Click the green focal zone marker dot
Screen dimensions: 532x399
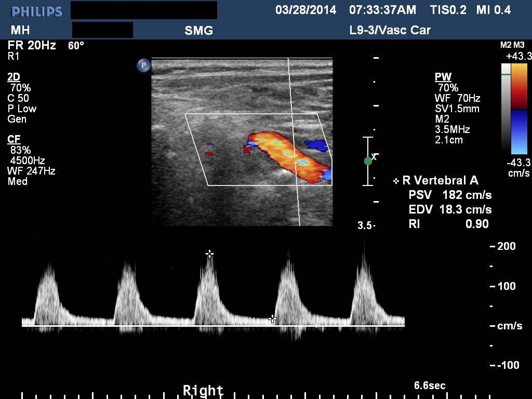[368, 161]
